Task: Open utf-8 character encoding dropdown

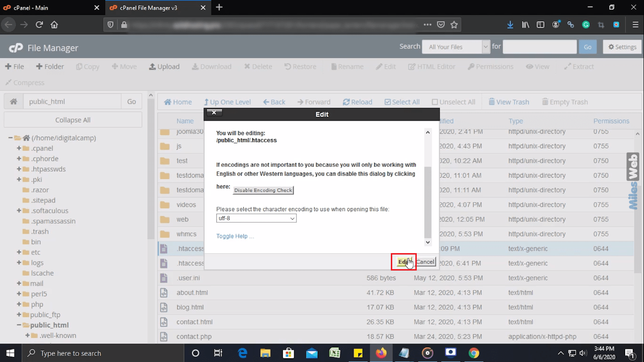Action: [x=256, y=218]
